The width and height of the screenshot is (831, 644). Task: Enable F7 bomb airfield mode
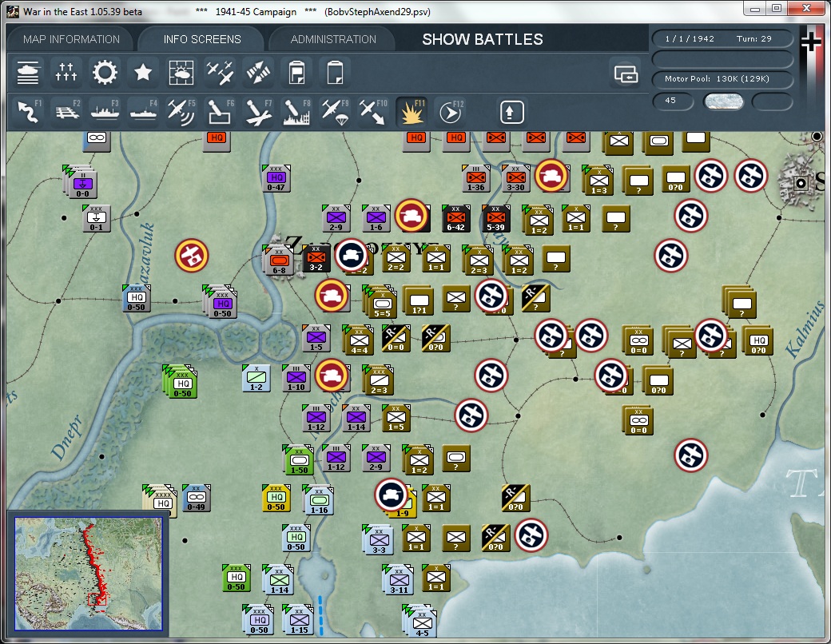(x=258, y=112)
